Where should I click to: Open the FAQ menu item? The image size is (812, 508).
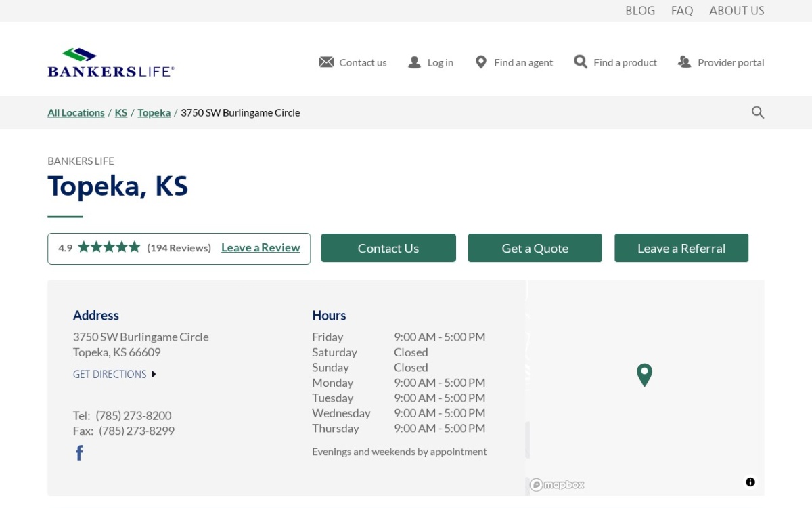click(x=682, y=11)
